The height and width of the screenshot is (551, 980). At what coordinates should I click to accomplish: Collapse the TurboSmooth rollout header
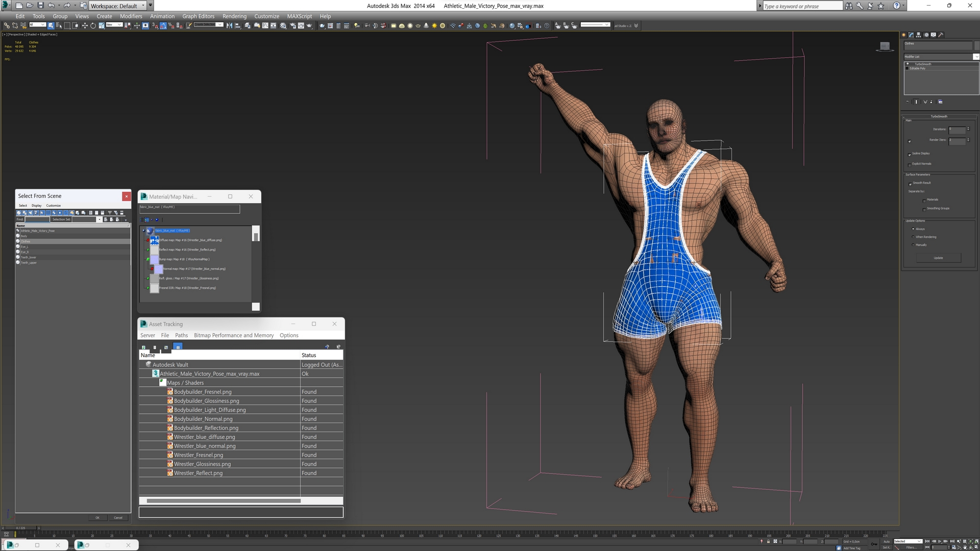pyautogui.click(x=939, y=116)
